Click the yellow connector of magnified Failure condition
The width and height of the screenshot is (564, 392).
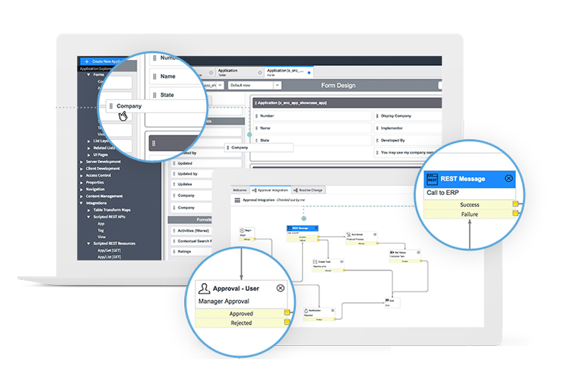click(x=515, y=213)
